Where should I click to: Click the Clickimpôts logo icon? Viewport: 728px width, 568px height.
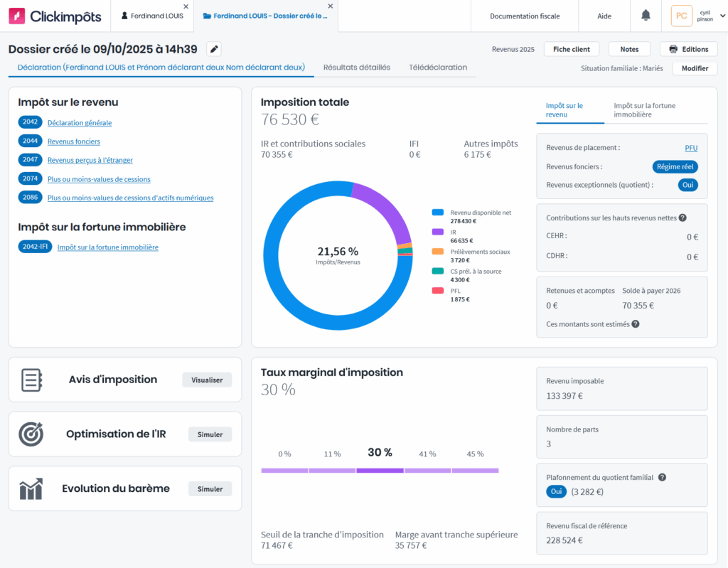pos(17,16)
